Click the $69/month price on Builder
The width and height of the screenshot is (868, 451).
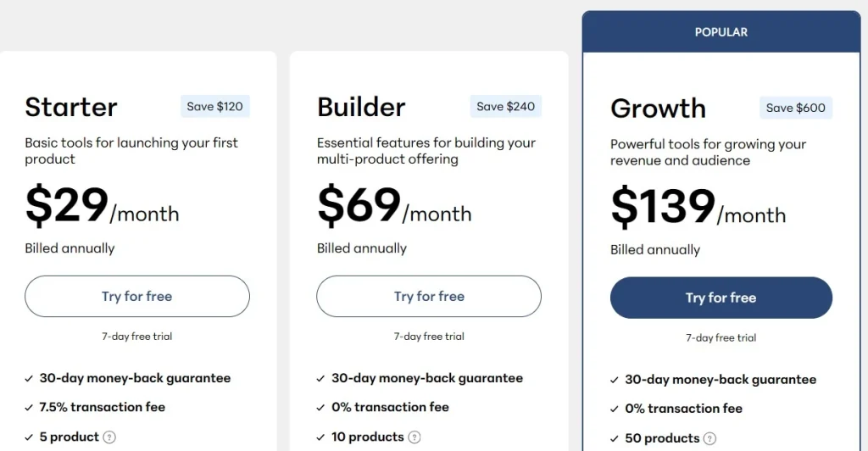click(394, 206)
